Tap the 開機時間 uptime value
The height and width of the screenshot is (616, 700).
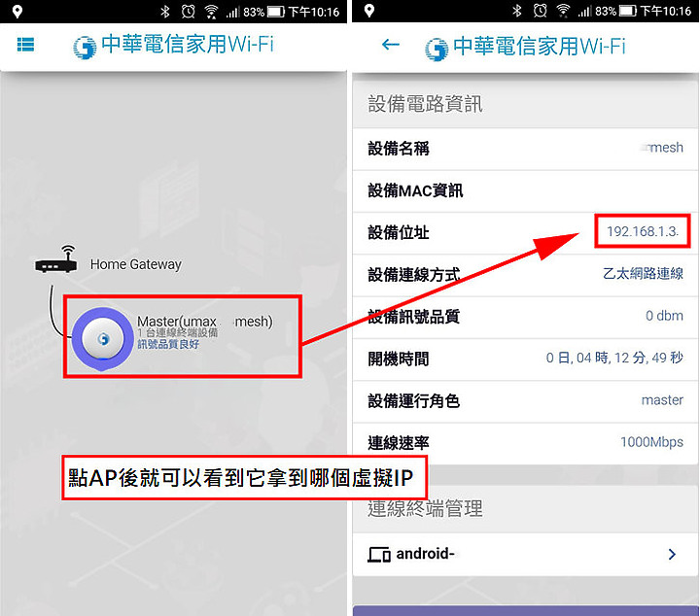[x=614, y=358]
